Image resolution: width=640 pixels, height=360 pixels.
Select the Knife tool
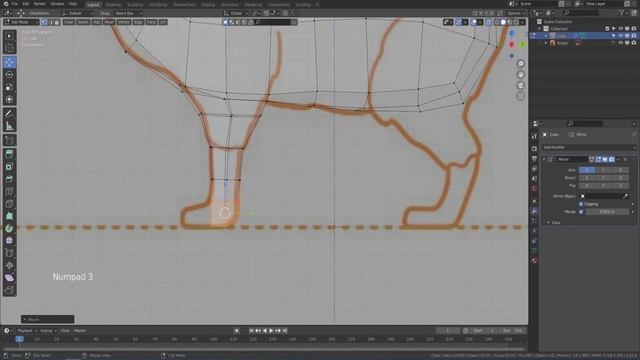9,204
